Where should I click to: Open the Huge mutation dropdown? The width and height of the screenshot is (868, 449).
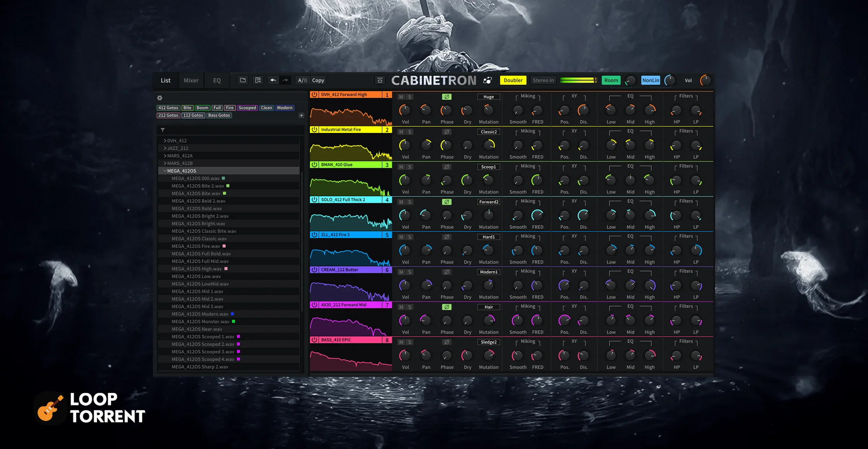pyautogui.click(x=489, y=97)
